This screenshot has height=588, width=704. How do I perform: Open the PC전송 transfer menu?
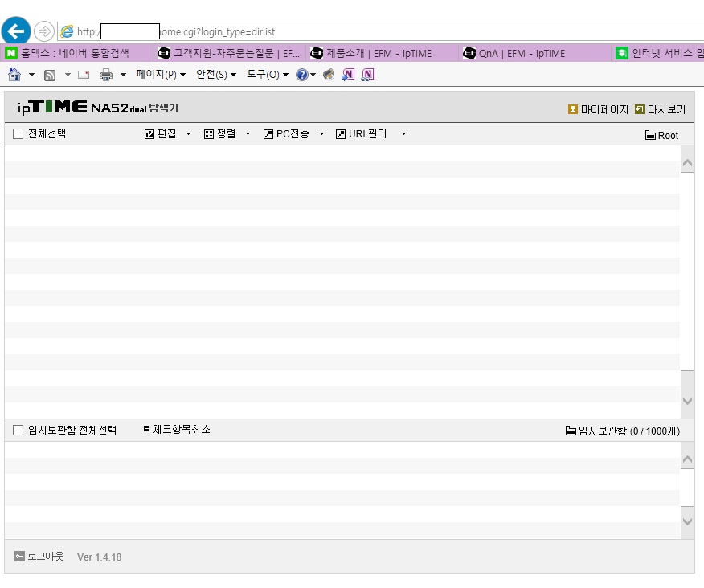pos(293,134)
